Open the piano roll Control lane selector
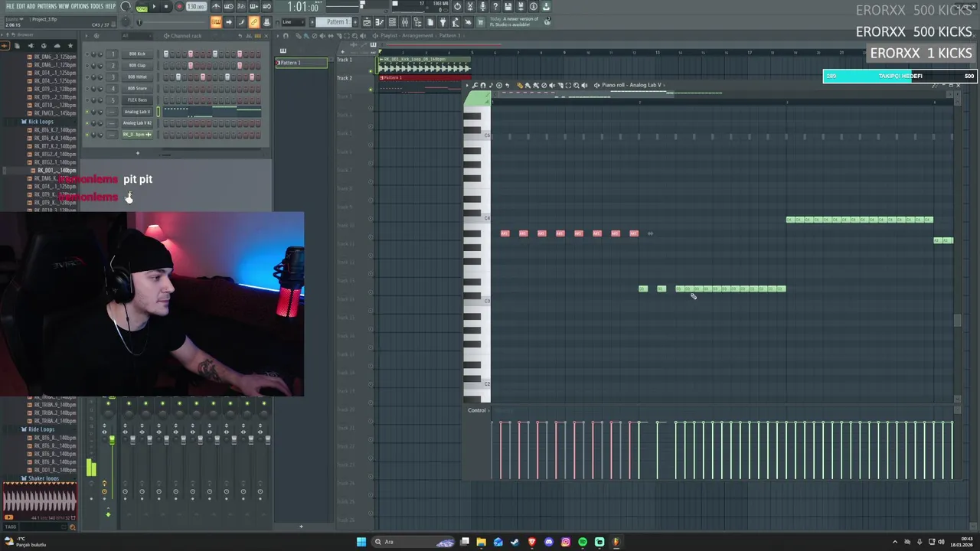Image resolution: width=980 pixels, height=551 pixels. [x=477, y=410]
